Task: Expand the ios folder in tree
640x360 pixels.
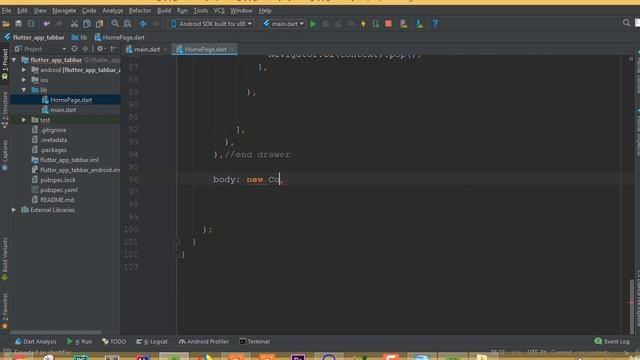Action: (24, 80)
